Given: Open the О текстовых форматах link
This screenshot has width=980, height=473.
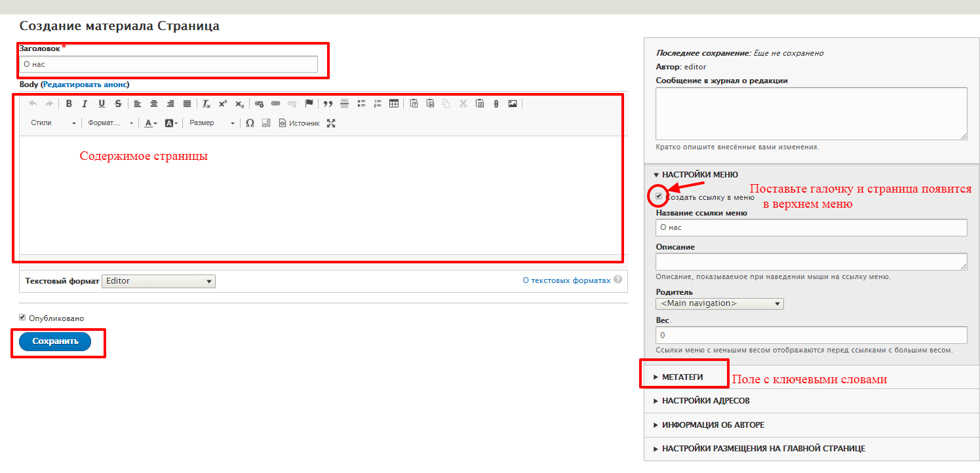Looking at the screenshot, I should [566, 280].
